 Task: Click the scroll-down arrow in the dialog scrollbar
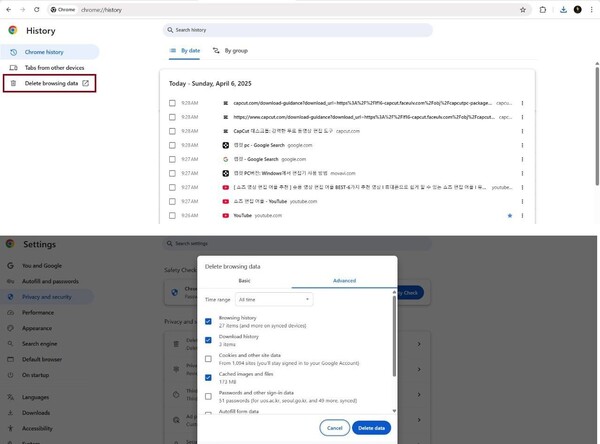(394, 410)
